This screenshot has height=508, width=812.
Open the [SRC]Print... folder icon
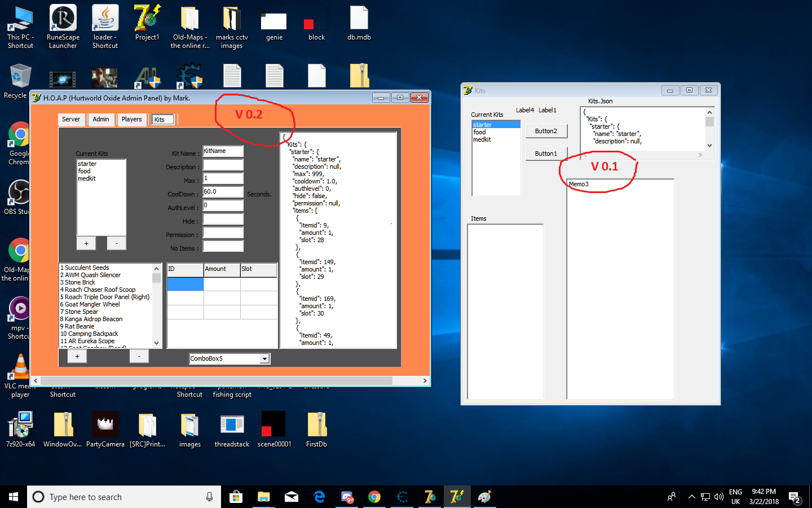(x=147, y=425)
